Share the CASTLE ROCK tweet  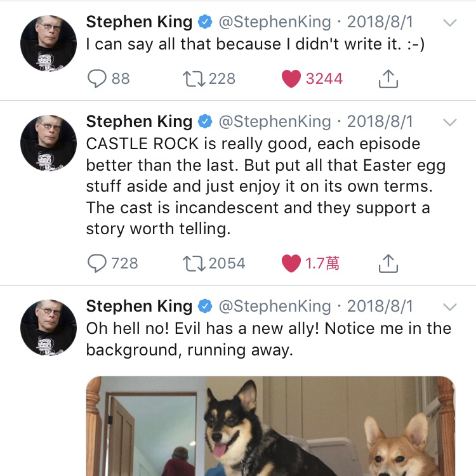click(388, 263)
